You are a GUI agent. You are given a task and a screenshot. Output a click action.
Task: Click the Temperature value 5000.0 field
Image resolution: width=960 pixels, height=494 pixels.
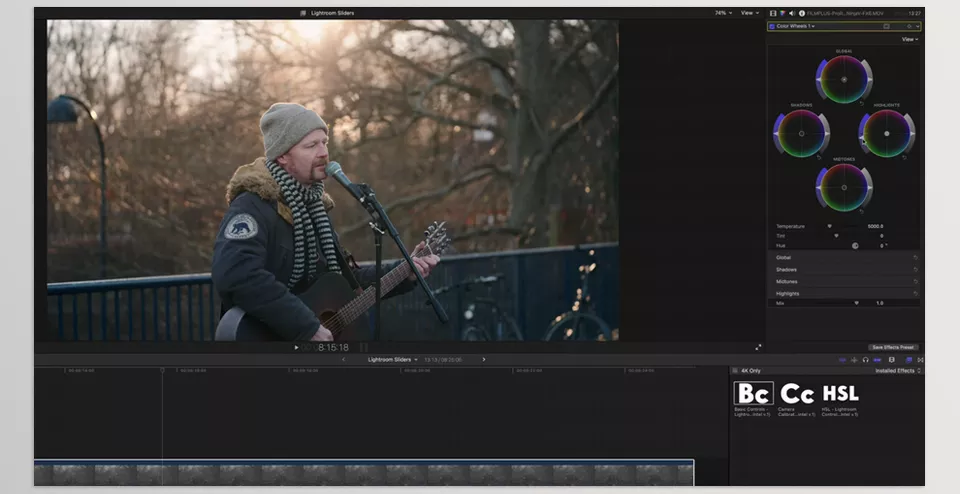[x=876, y=226]
